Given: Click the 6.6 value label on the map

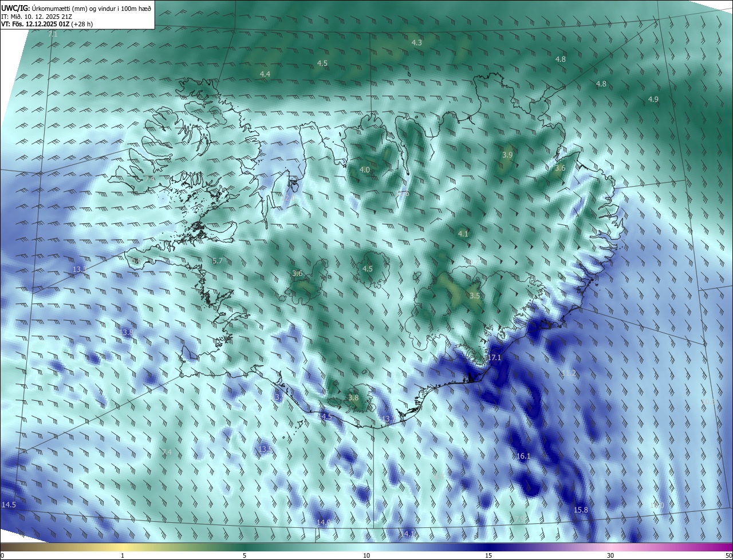Looking at the screenshot, I should (136, 261).
